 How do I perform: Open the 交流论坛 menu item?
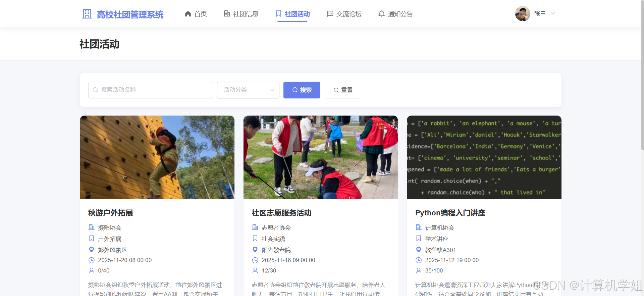click(x=344, y=14)
